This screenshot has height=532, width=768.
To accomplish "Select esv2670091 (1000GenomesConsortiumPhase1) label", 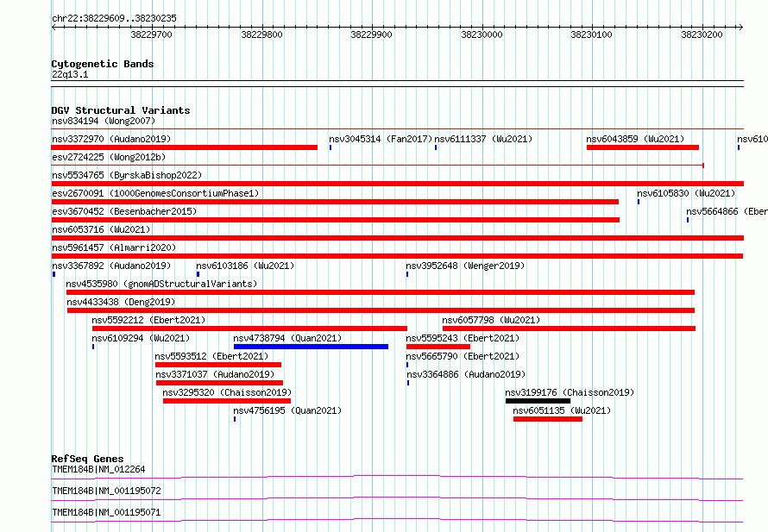I will pos(155,193).
